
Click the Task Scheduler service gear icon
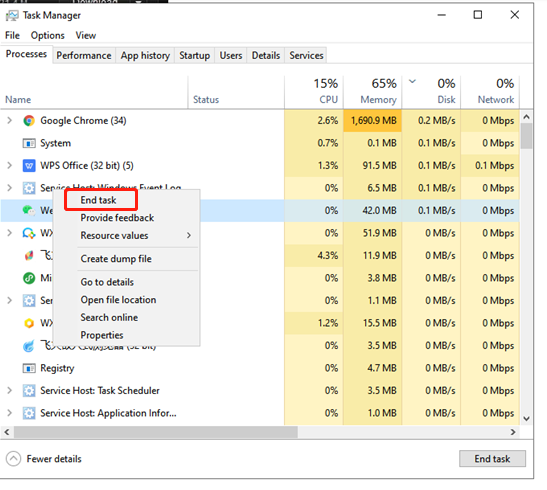point(29,391)
